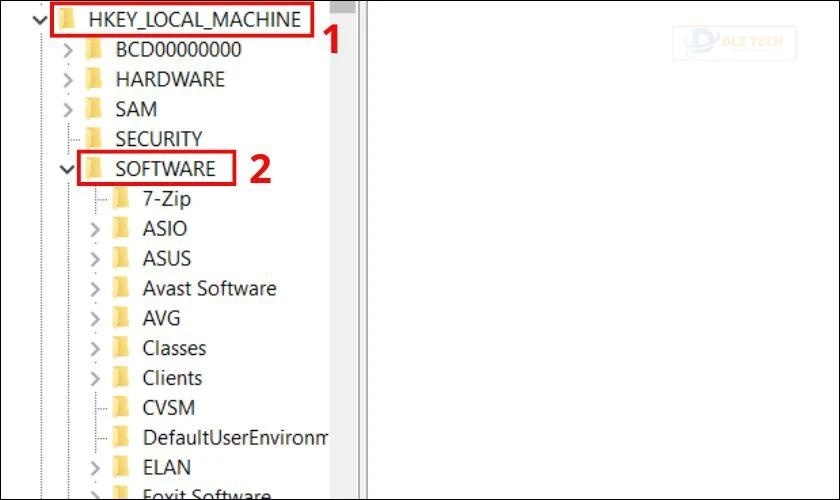Select the SOFTWARE key label

(166, 169)
